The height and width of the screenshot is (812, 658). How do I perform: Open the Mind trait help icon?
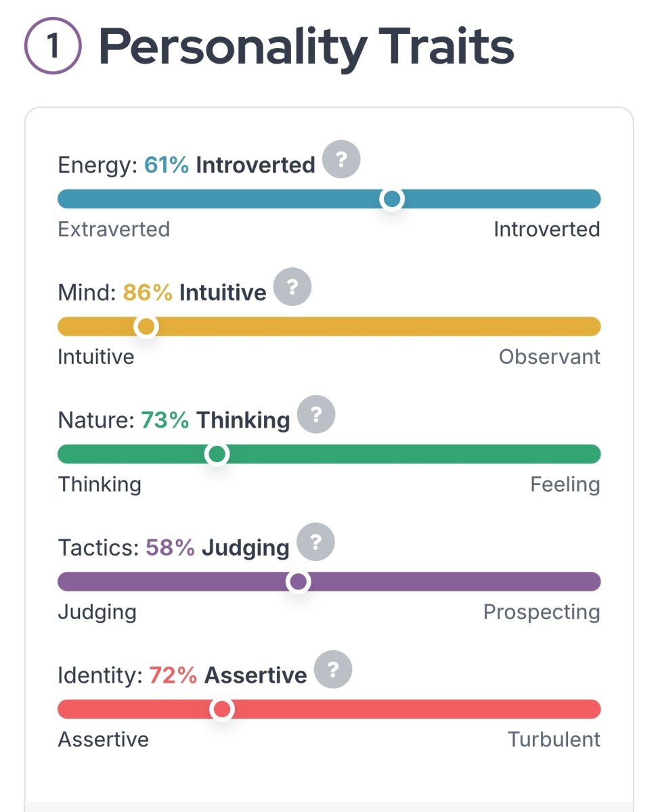point(292,287)
